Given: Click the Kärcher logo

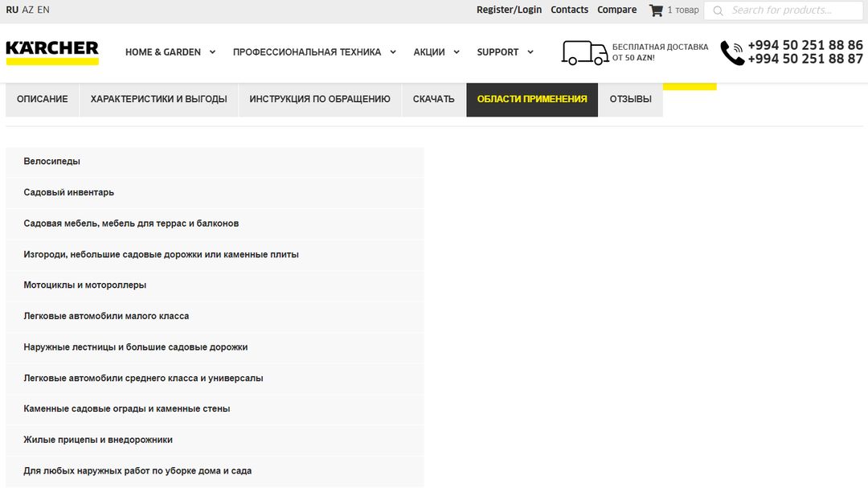Looking at the screenshot, I should point(52,52).
